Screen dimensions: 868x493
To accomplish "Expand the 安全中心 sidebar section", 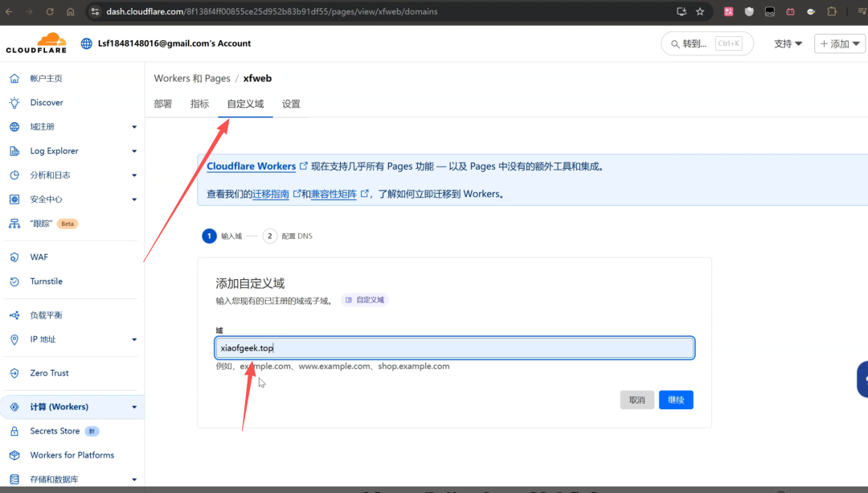I will [134, 199].
